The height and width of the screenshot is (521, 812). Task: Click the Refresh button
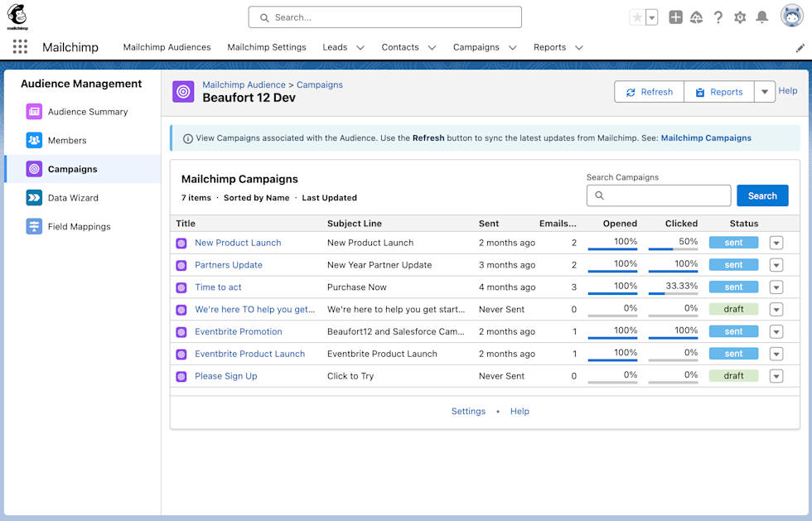tap(649, 91)
